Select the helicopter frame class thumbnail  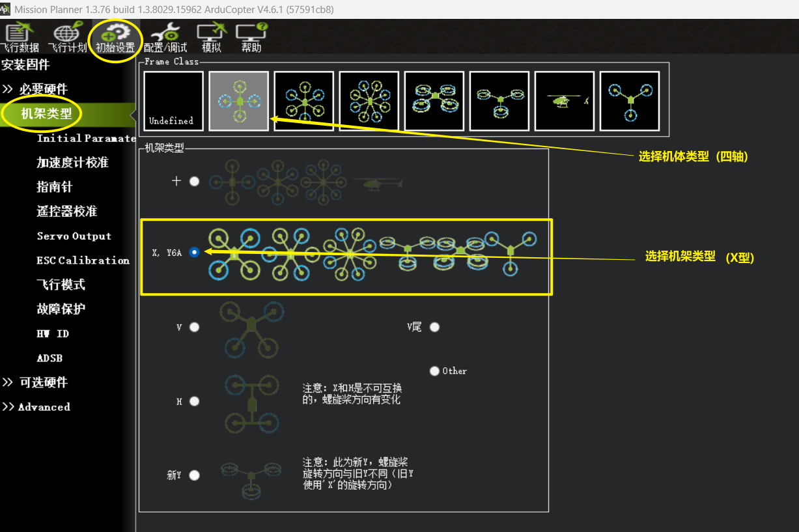pyautogui.click(x=565, y=101)
